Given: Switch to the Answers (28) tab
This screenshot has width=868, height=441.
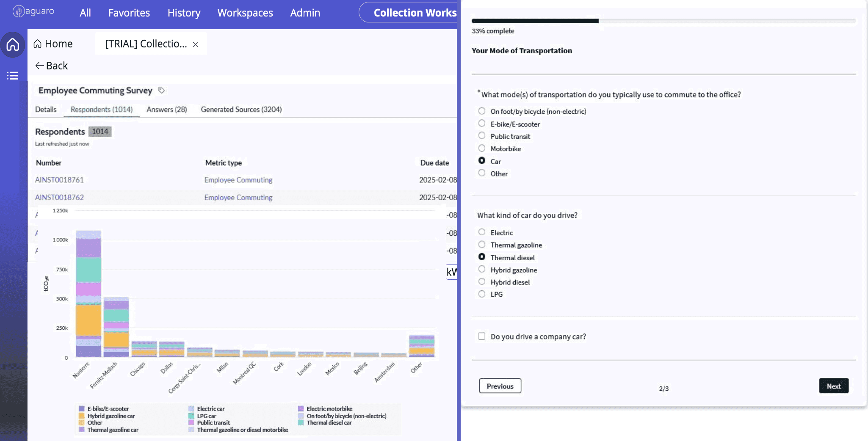Looking at the screenshot, I should coord(166,109).
